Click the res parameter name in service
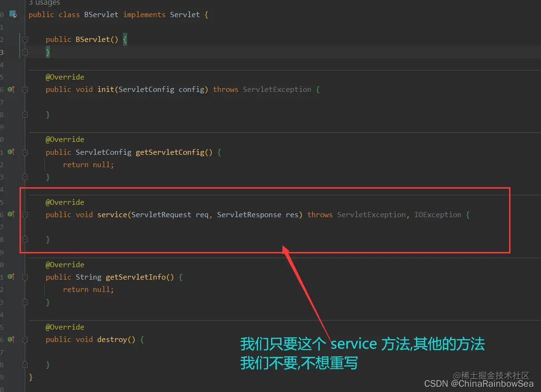This screenshot has height=392, width=541. click(292, 215)
